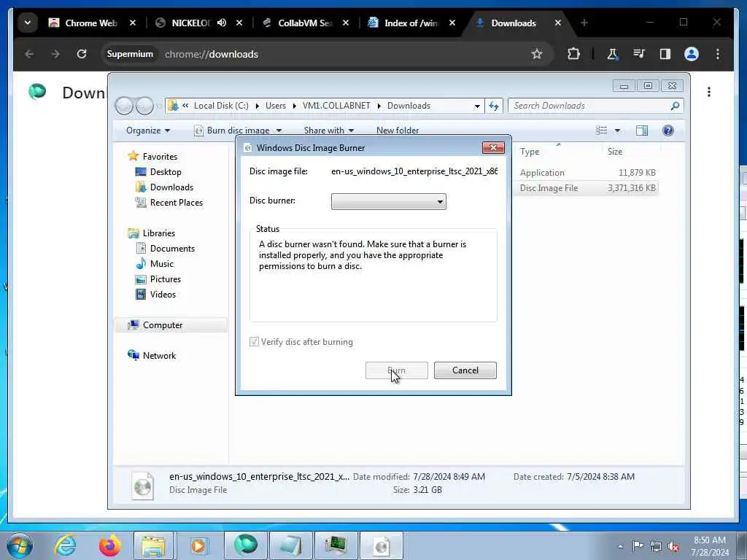Expand the change view options arrow
Image resolution: width=747 pixels, height=560 pixels.
(x=617, y=131)
